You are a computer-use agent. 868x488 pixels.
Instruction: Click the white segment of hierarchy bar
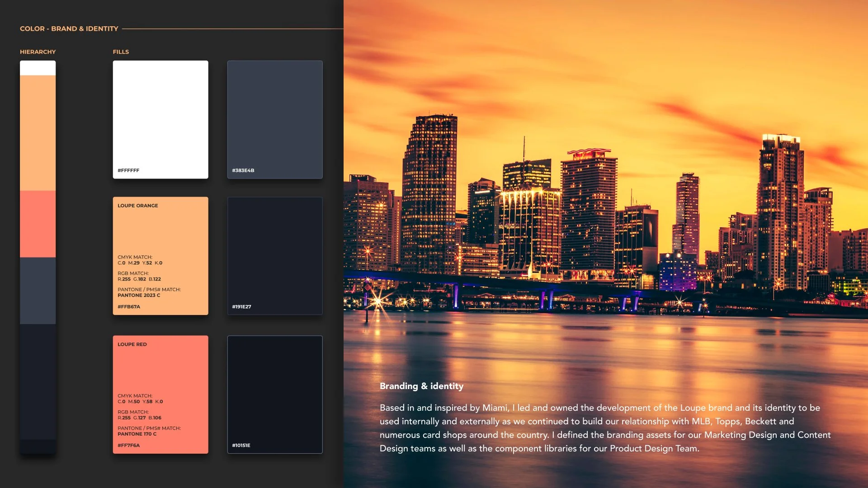click(x=38, y=68)
